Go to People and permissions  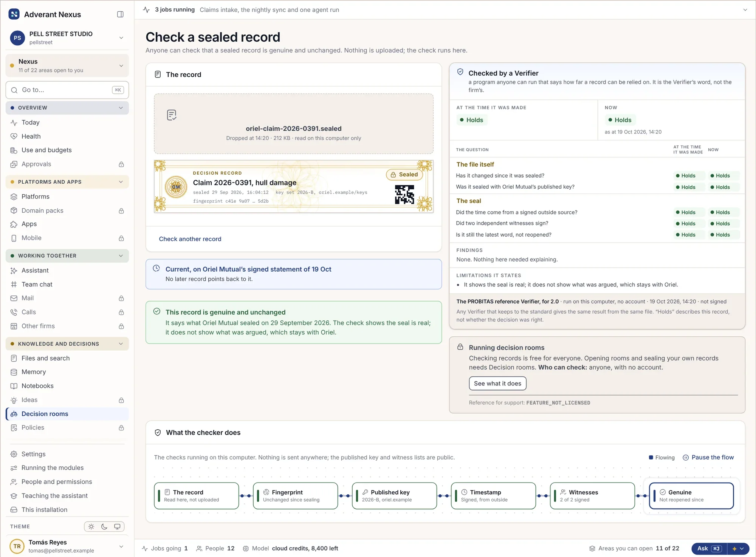(x=67, y=482)
